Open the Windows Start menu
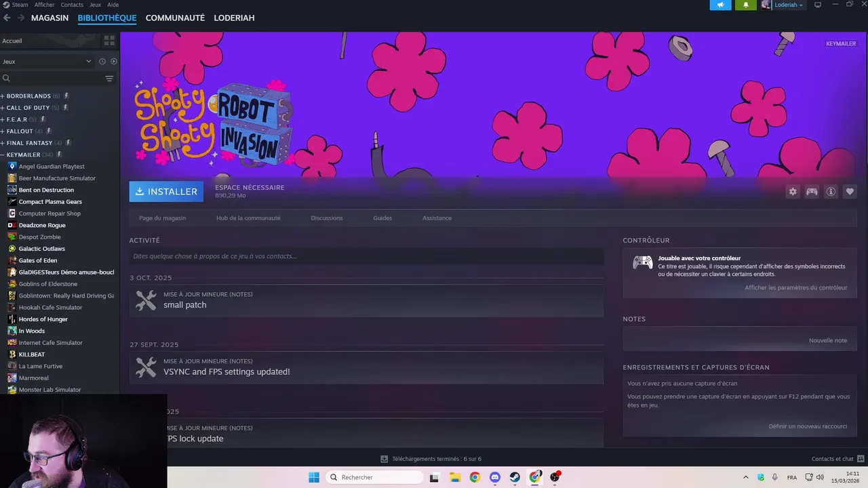The height and width of the screenshot is (488, 868). coord(314,477)
